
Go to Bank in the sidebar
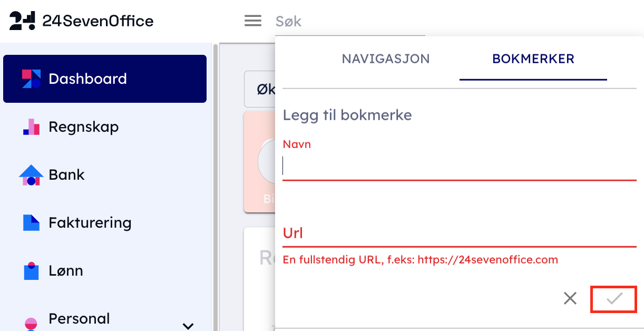coord(66,175)
